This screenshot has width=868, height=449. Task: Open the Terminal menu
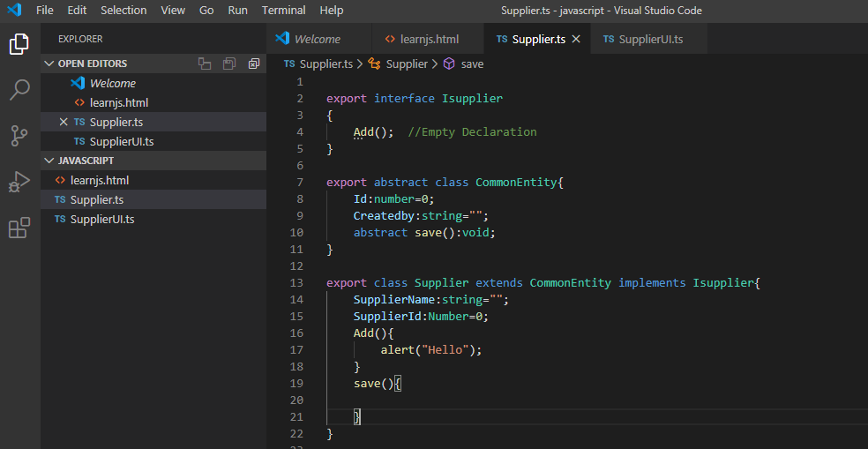pos(283,11)
